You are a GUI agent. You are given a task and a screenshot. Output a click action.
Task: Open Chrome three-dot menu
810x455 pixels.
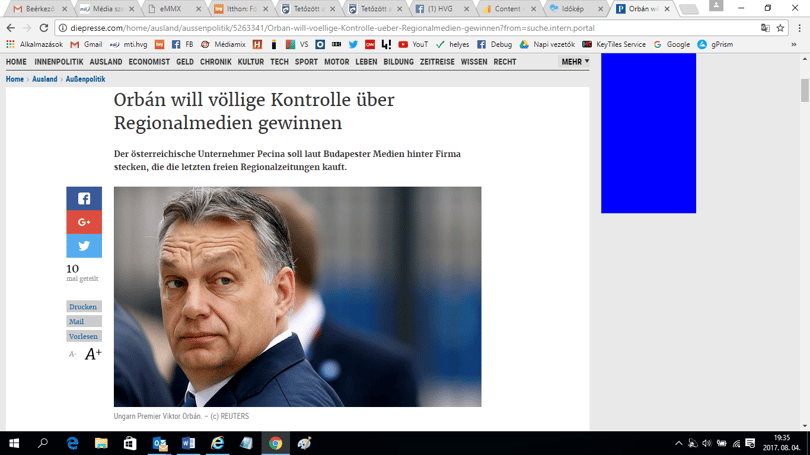799,28
